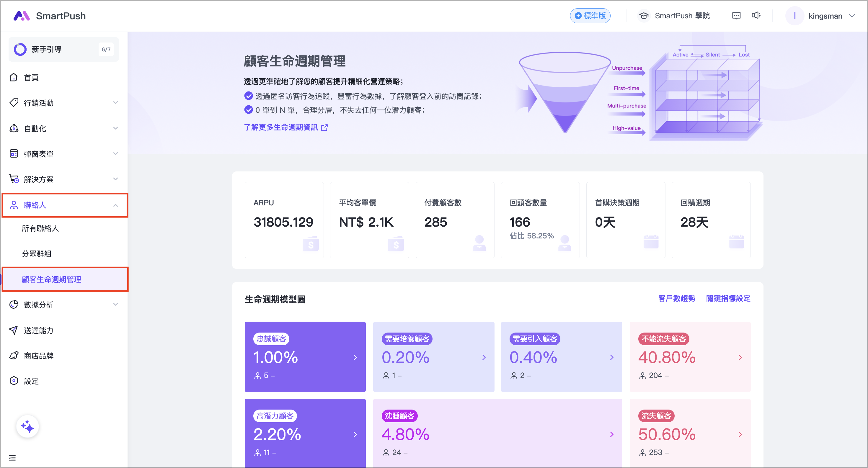
Task: Click the SmartPush logo icon
Action: 22,15
